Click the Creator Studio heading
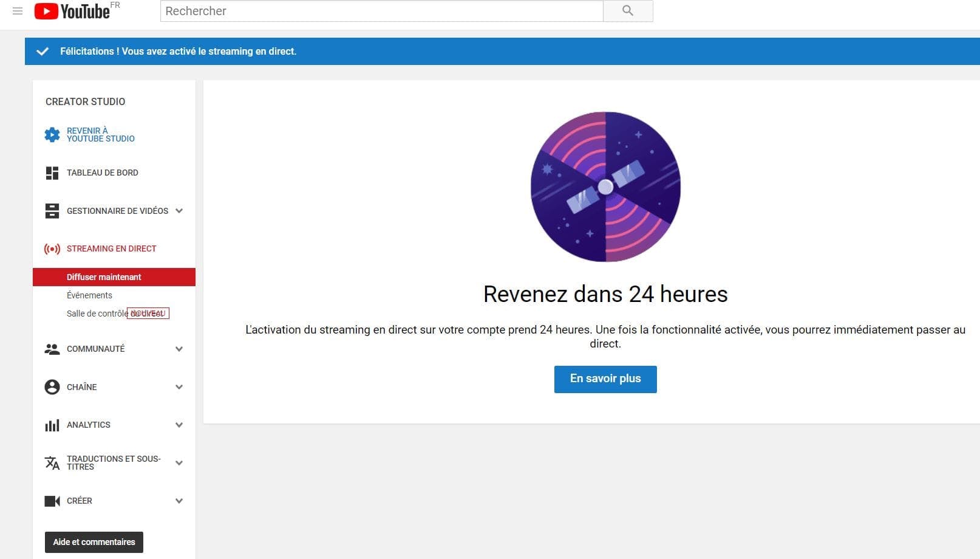The width and height of the screenshot is (980, 559). pos(86,101)
